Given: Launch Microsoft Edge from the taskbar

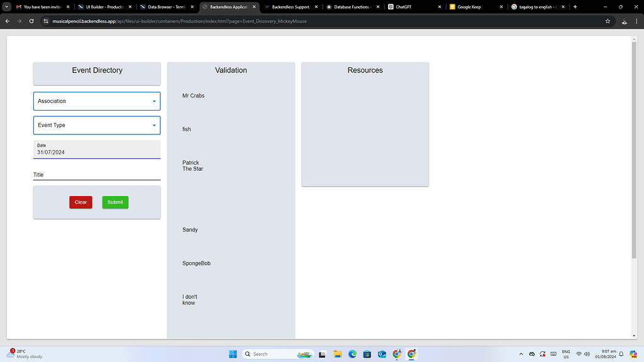Looking at the screenshot, I should click(352, 354).
